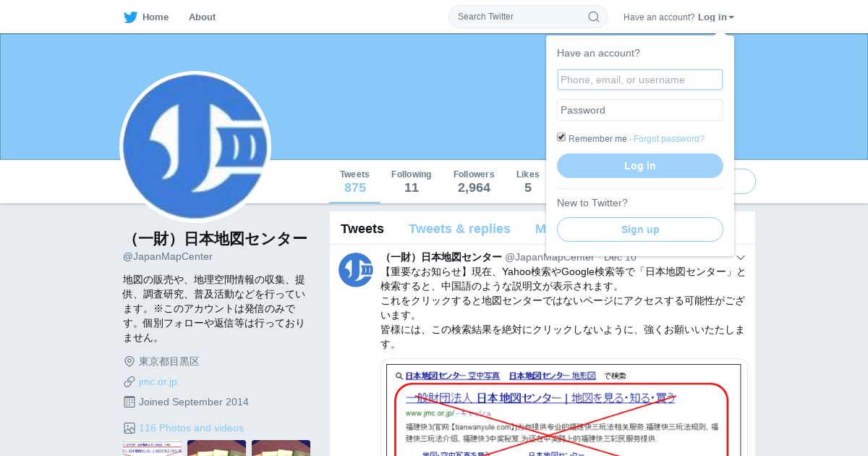Click the Forgot password? link

coord(669,139)
